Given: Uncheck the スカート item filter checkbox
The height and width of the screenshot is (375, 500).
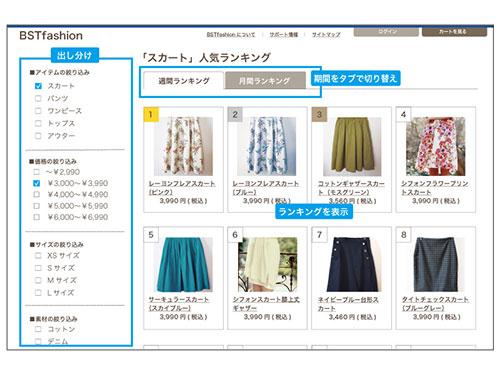Looking at the screenshot, I should tap(38, 86).
